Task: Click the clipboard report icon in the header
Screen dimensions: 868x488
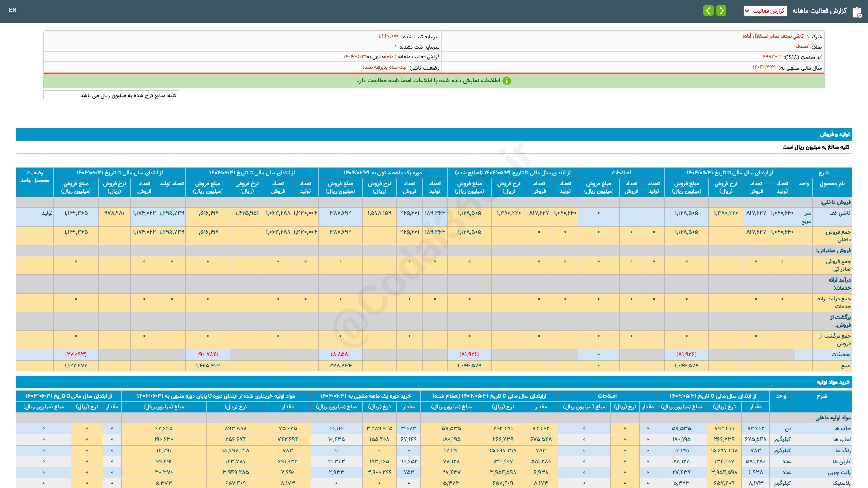Action: (x=857, y=12)
